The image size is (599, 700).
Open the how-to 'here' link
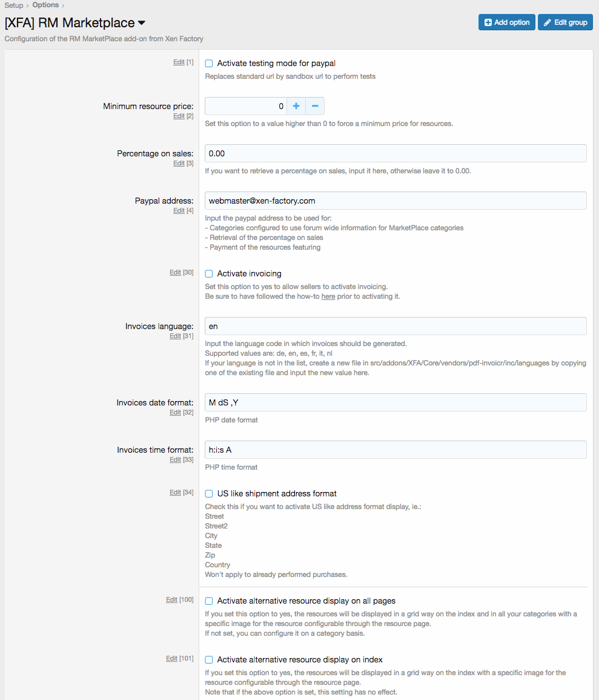[328, 297]
